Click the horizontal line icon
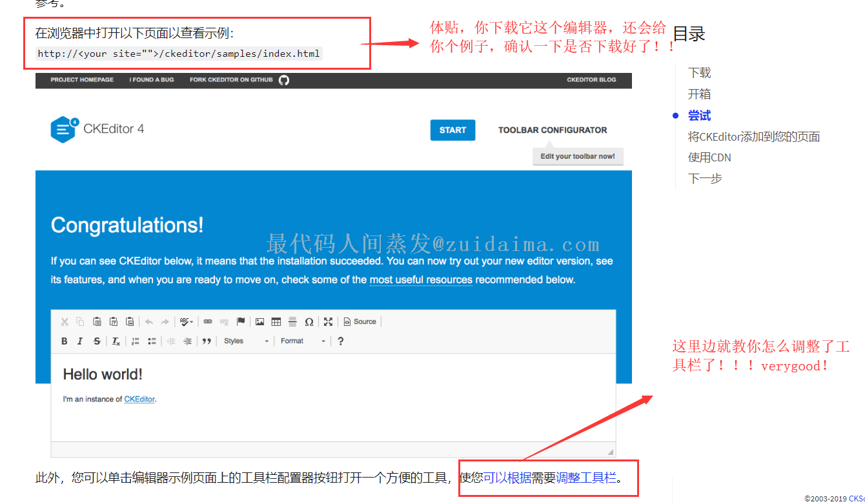 tap(292, 321)
